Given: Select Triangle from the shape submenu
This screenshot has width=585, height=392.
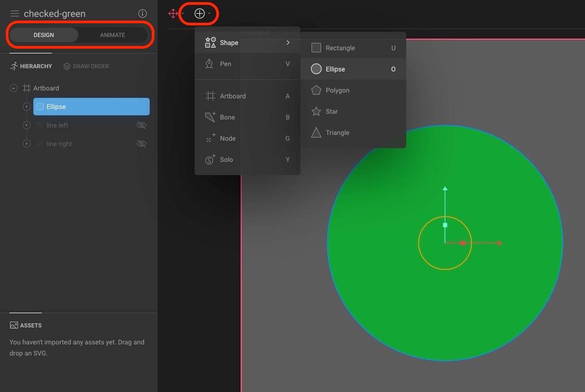Looking at the screenshot, I should point(353,132).
